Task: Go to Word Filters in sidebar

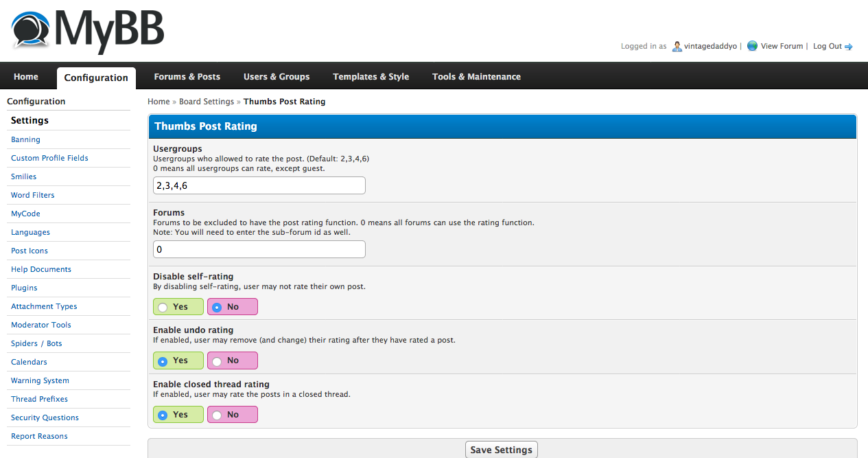Action: click(32, 195)
